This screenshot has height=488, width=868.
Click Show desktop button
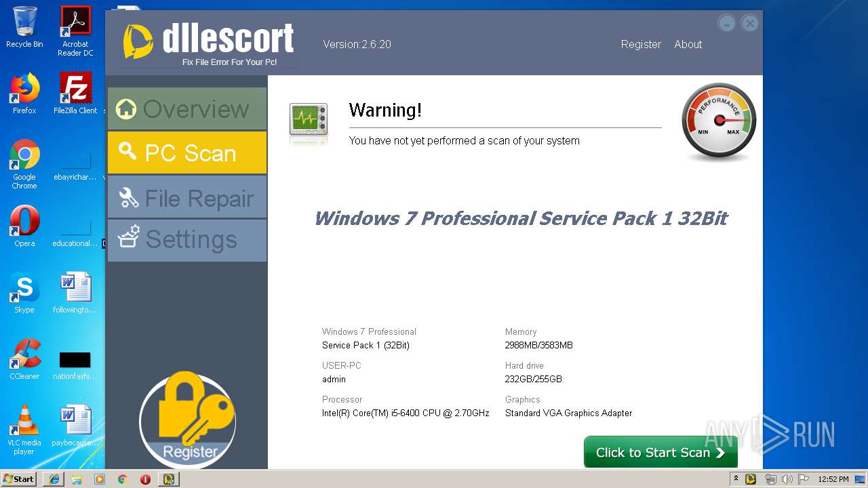click(x=860, y=479)
